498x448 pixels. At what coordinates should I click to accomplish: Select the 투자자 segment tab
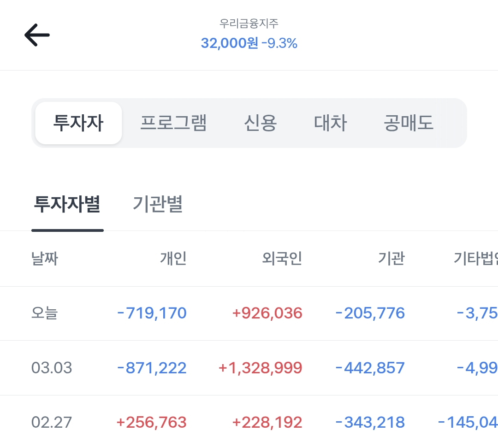tap(78, 123)
